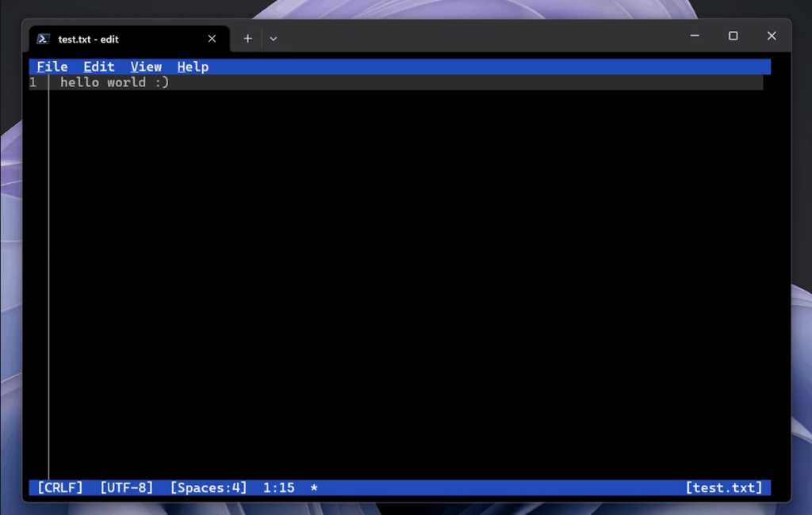
Task: Open the Spaces:4 indentation setting
Action: pos(209,487)
